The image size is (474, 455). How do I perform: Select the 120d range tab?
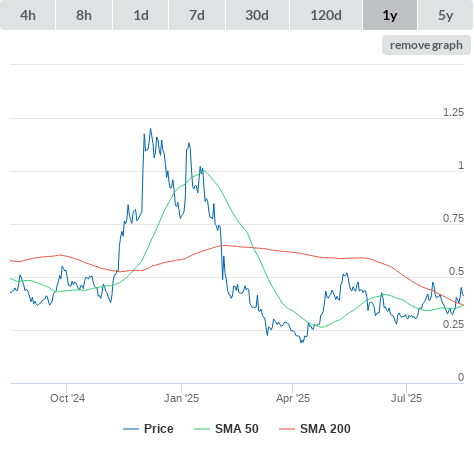pyautogui.click(x=326, y=15)
